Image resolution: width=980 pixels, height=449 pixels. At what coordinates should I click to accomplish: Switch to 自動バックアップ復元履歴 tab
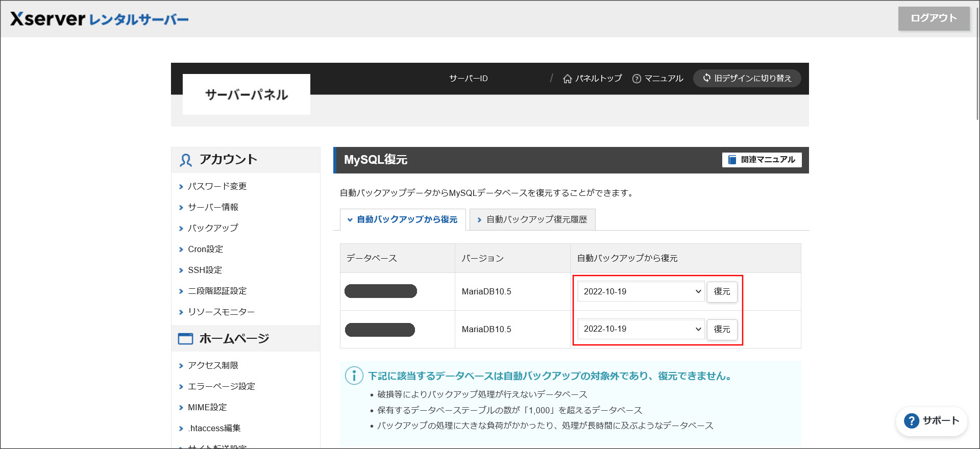tap(532, 219)
